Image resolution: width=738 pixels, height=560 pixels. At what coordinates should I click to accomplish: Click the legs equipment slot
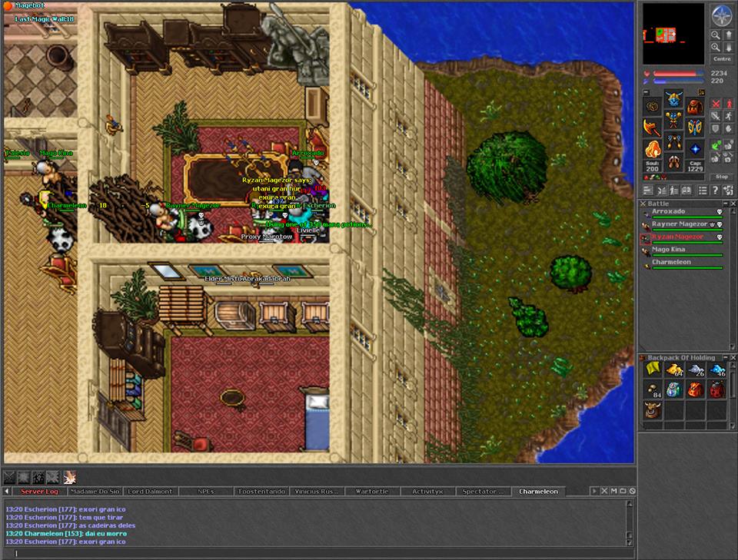click(673, 141)
